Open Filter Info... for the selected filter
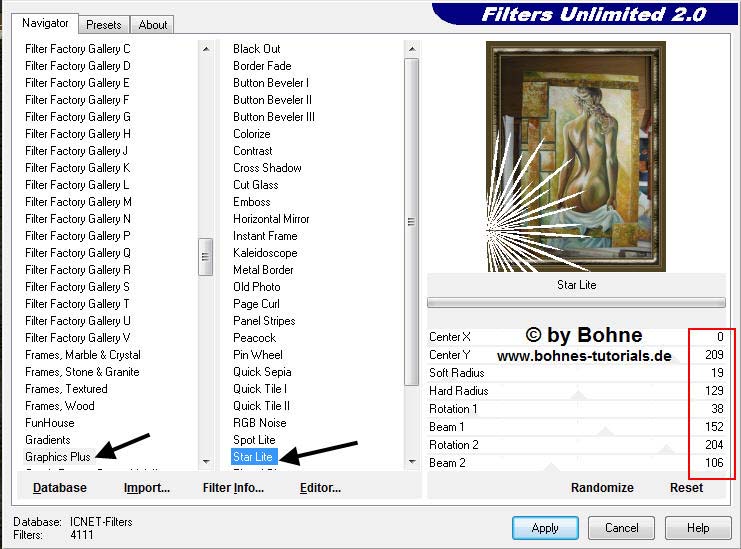741x549 pixels. point(233,488)
